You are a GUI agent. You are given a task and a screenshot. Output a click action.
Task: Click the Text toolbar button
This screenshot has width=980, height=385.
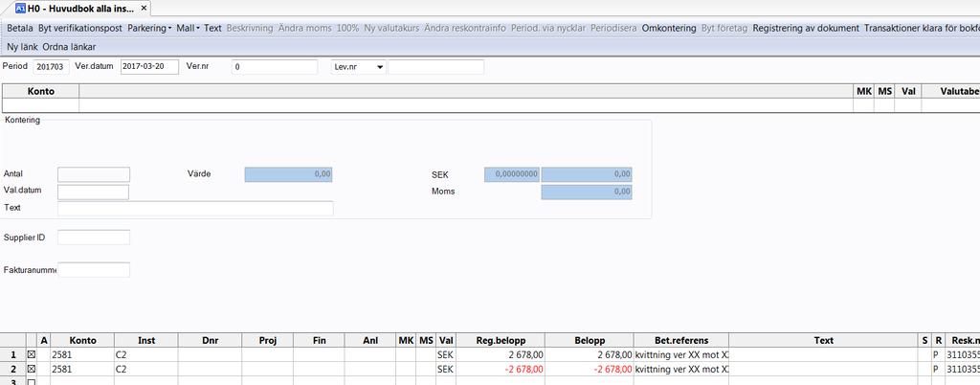click(213, 28)
